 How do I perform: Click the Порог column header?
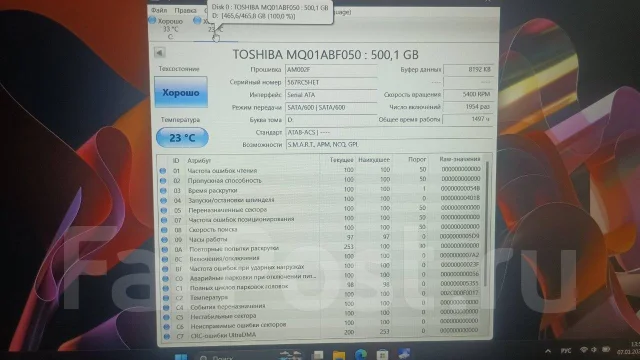tap(417, 159)
